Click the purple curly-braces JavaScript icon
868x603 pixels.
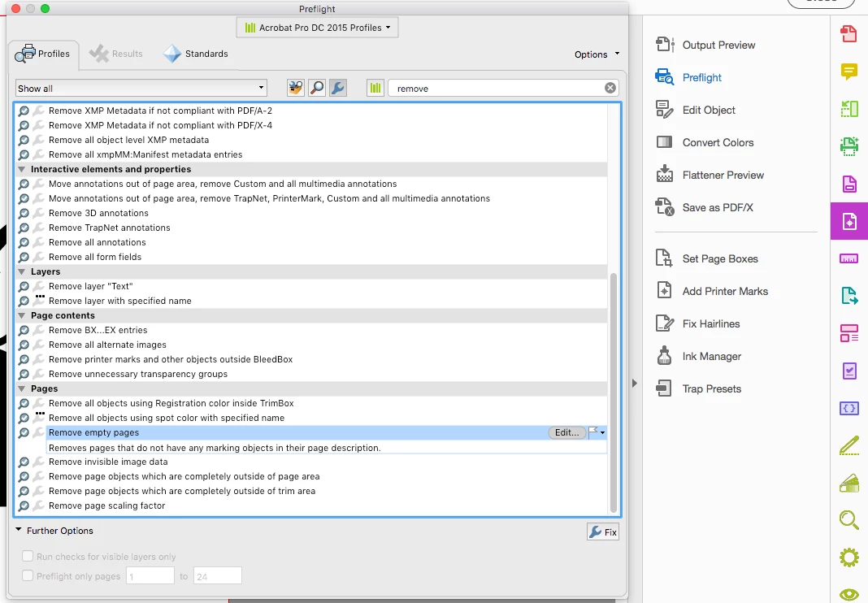(849, 408)
